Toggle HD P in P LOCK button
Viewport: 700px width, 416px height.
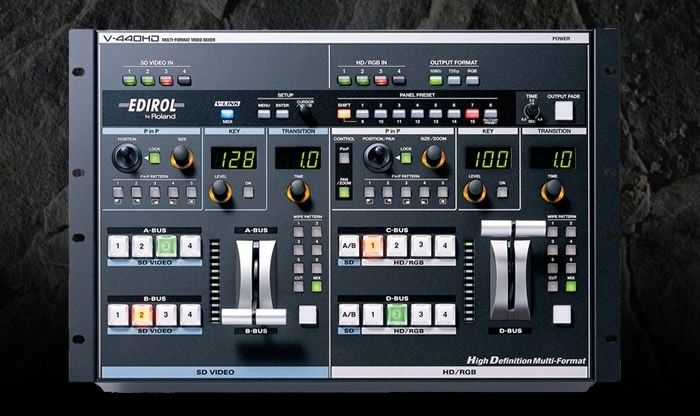click(x=406, y=158)
